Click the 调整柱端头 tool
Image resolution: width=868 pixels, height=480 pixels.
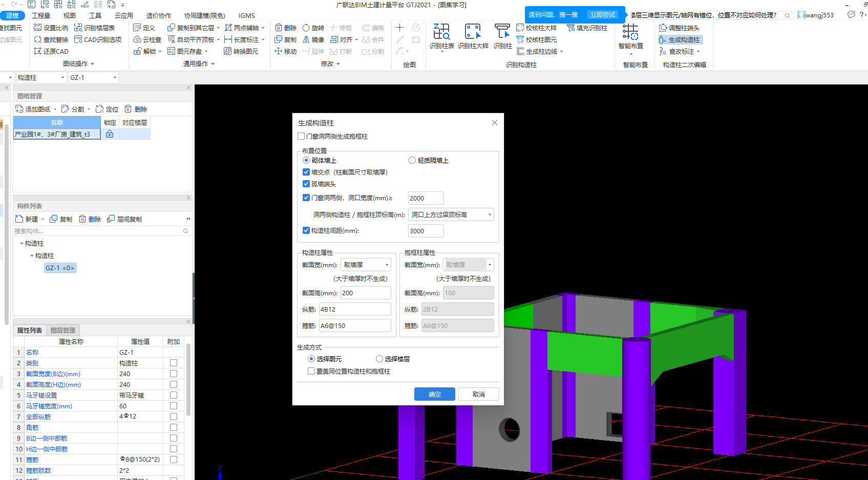(x=680, y=28)
